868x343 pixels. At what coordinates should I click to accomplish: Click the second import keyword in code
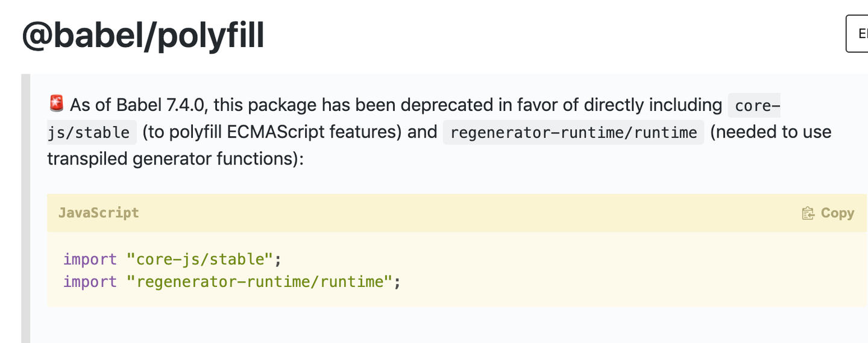pyautogui.click(x=90, y=282)
